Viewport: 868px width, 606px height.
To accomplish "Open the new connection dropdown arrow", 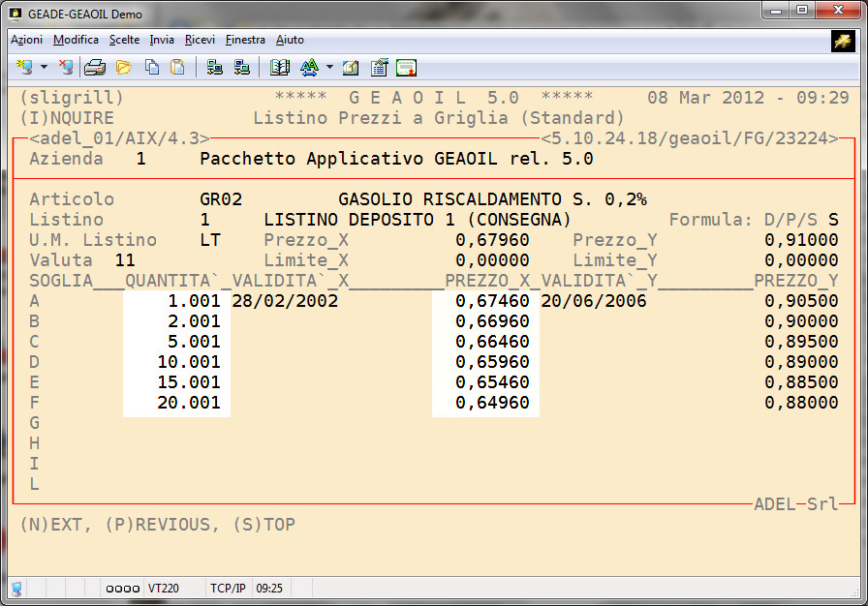I will (45, 68).
